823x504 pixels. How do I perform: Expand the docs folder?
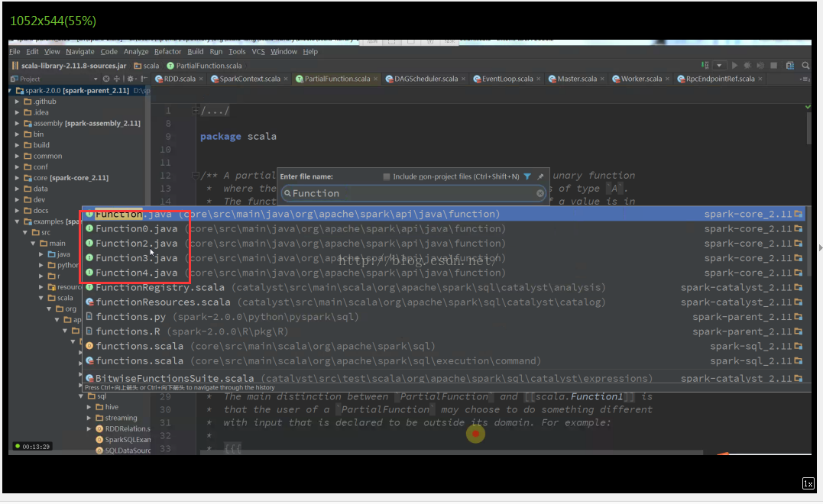tap(18, 211)
